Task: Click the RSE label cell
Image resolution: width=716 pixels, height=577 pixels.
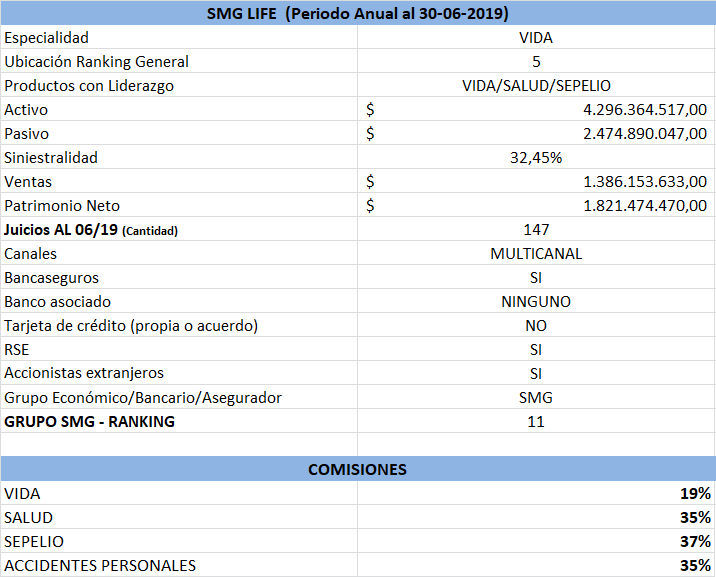Action: 179,349
